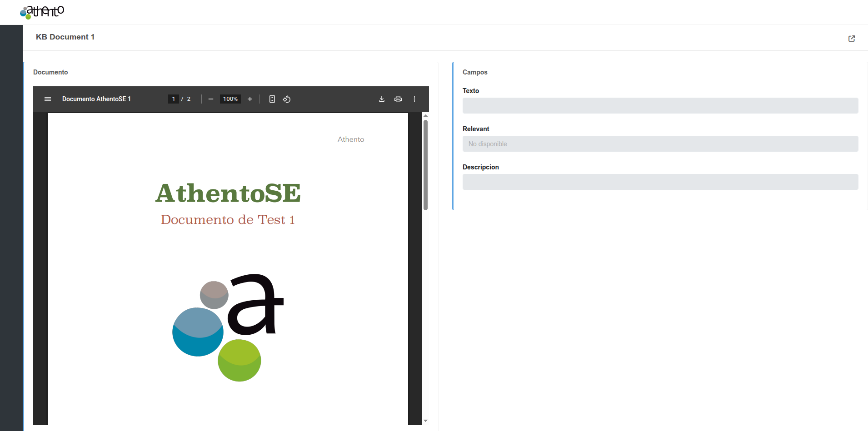The width and height of the screenshot is (868, 431).
Task: Zoom in the PDF document
Action: [249, 99]
